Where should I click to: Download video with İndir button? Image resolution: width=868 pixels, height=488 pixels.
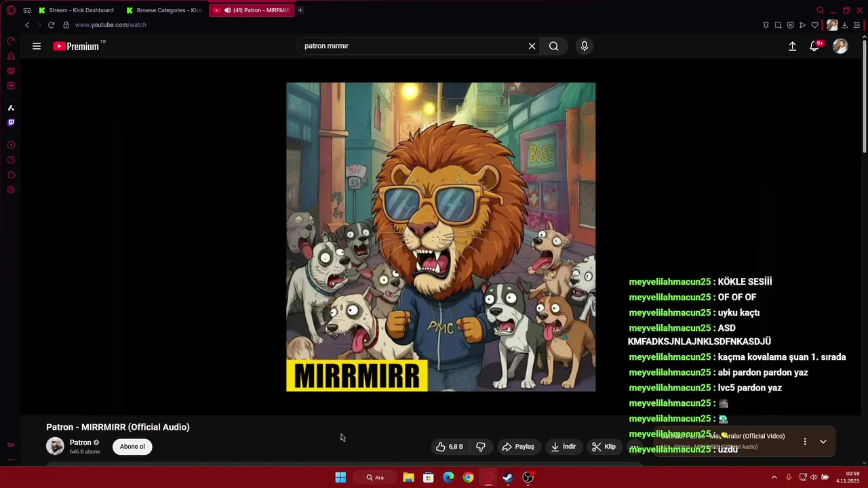click(563, 447)
